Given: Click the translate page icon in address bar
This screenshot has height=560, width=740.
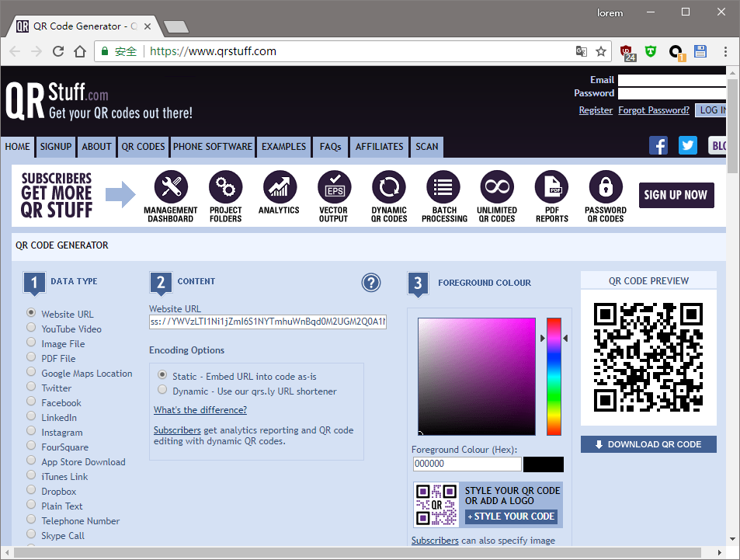Looking at the screenshot, I should point(582,51).
